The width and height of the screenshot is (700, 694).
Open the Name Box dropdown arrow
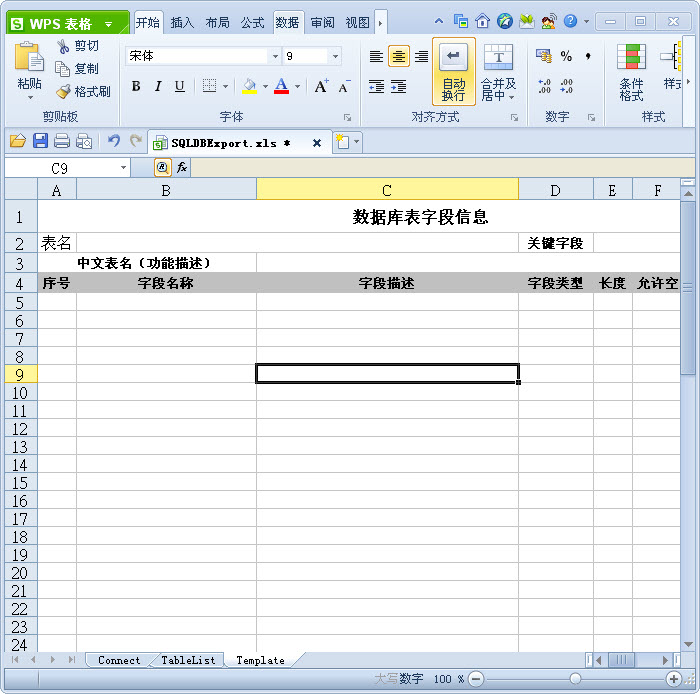123,168
